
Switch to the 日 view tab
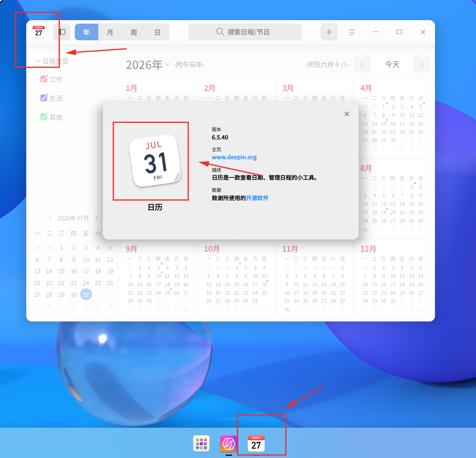pos(157,32)
